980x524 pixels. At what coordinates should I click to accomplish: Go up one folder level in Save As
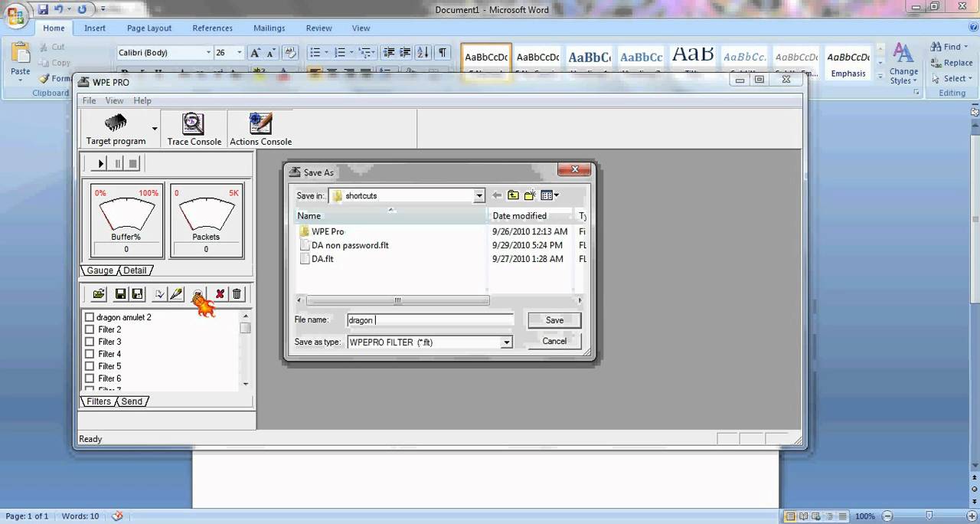(x=513, y=195)
